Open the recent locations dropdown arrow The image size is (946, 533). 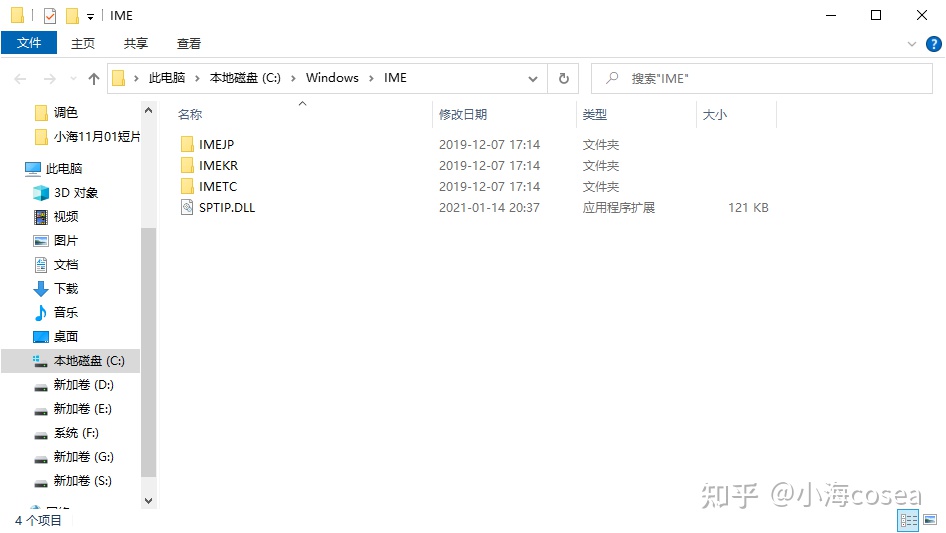click(73, 78)
